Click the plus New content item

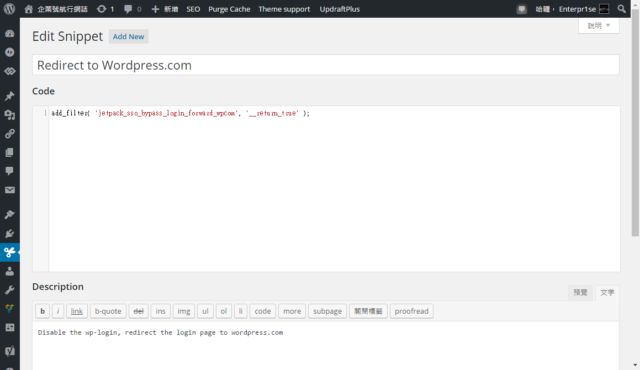pyautogui.click(x=164, y=9)
